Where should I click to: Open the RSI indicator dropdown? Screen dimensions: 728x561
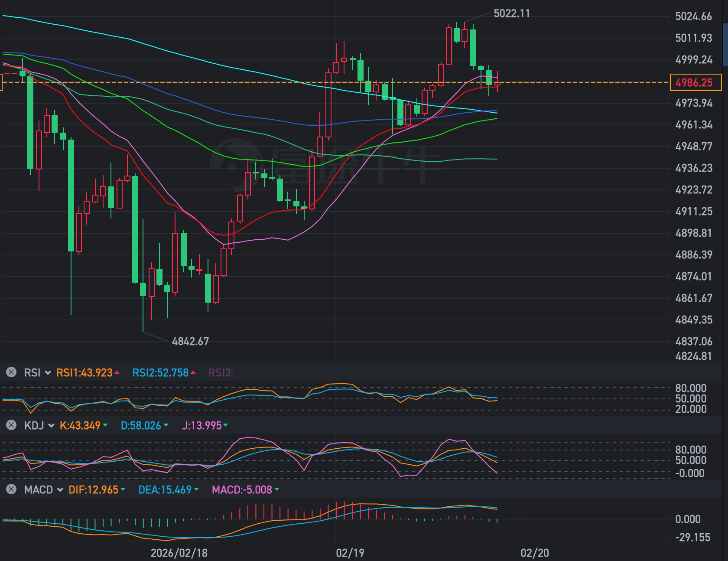tap(48, 373)
